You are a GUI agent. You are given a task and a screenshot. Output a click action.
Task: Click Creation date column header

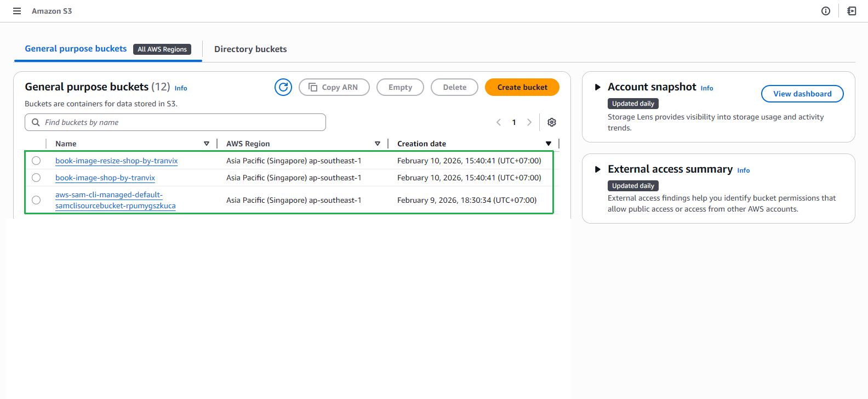[x=421, y=144]
